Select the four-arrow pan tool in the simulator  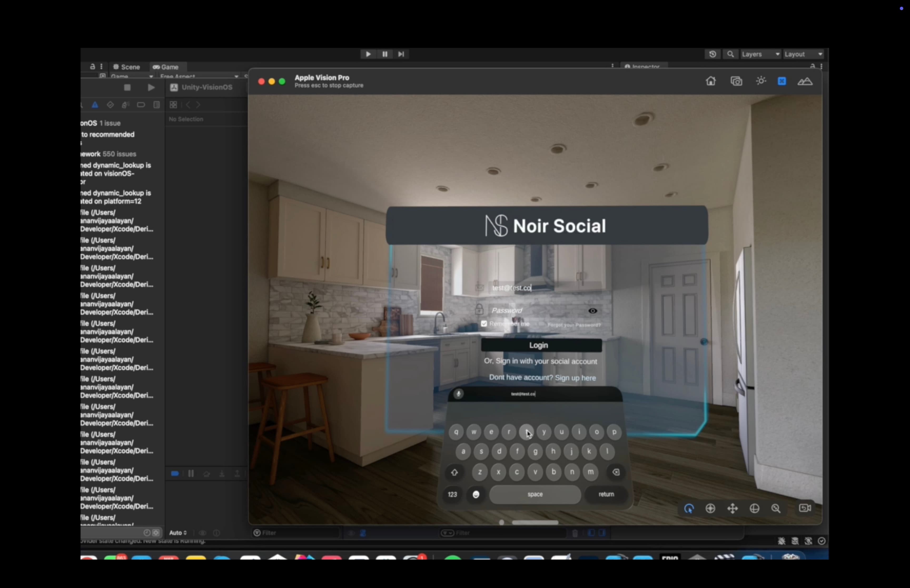coord(733,508)
